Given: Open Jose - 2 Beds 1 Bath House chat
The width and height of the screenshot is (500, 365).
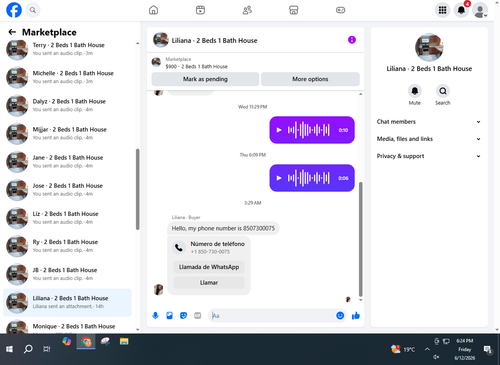Looking at the screenshot, I should (x=68, y=189).
